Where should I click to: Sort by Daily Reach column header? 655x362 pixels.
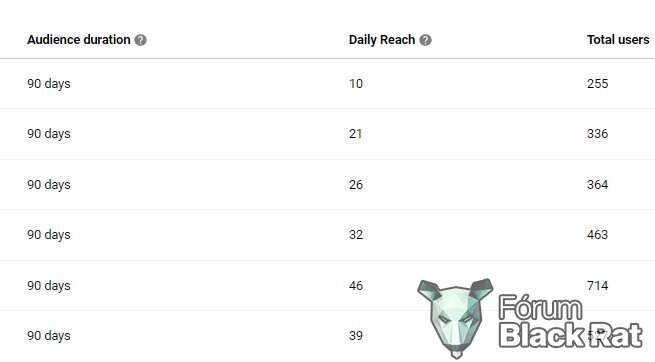click(382, 40)
